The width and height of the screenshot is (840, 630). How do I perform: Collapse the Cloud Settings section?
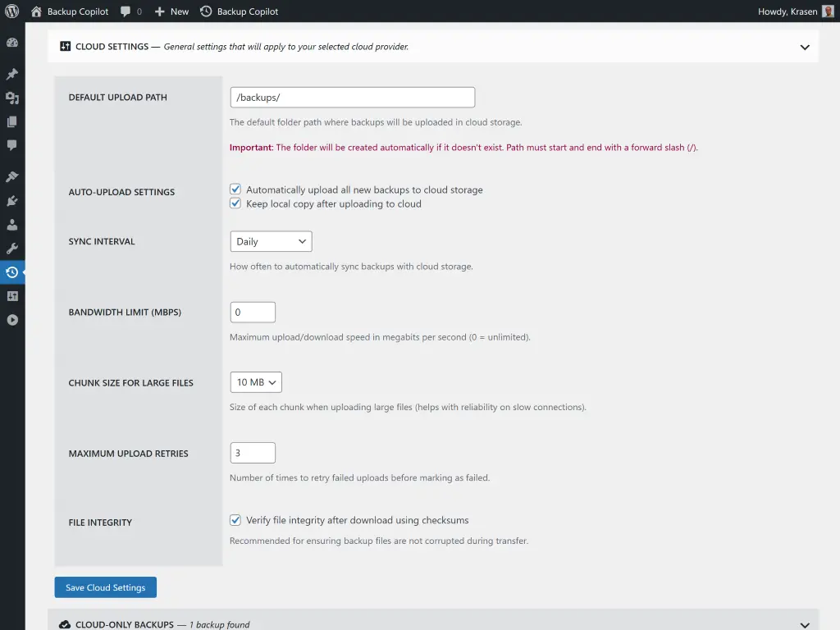805,48
